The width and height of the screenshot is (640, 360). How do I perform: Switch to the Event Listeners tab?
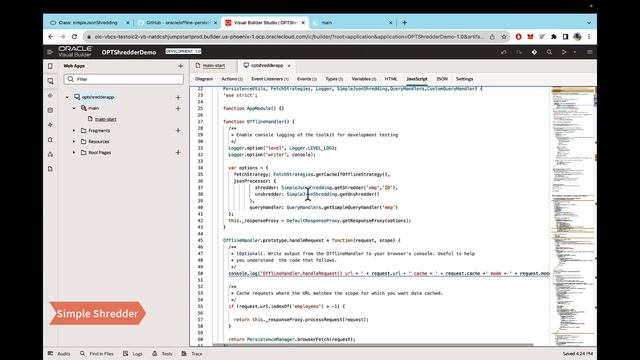(270, 79)
